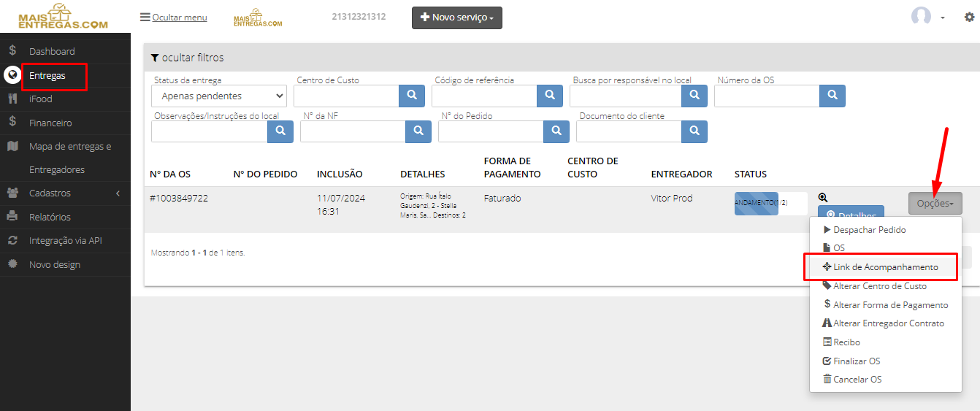Click the Novo design gear icon

pyautogui.click(x=12, y=264)
